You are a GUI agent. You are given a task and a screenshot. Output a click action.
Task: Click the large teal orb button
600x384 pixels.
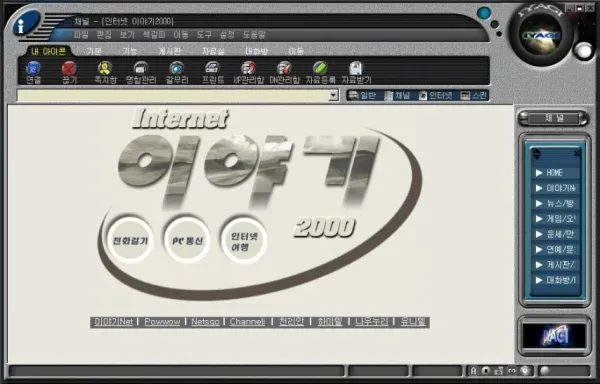tap(484, 14)
